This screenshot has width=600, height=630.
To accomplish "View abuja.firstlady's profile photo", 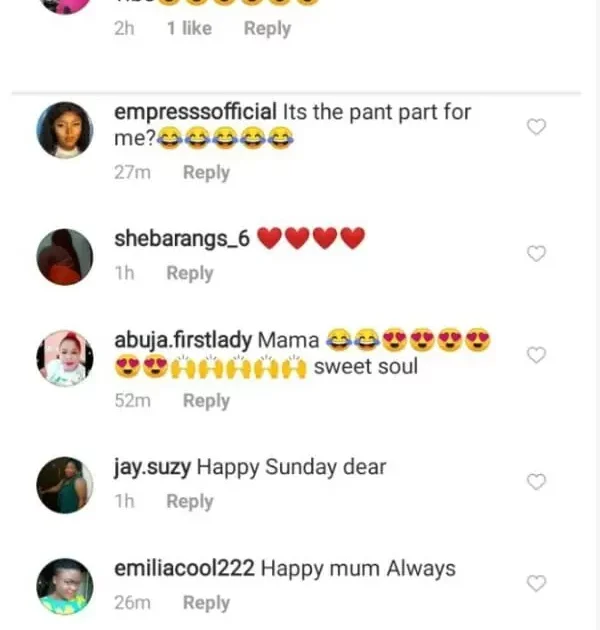I will pos(65,358).
